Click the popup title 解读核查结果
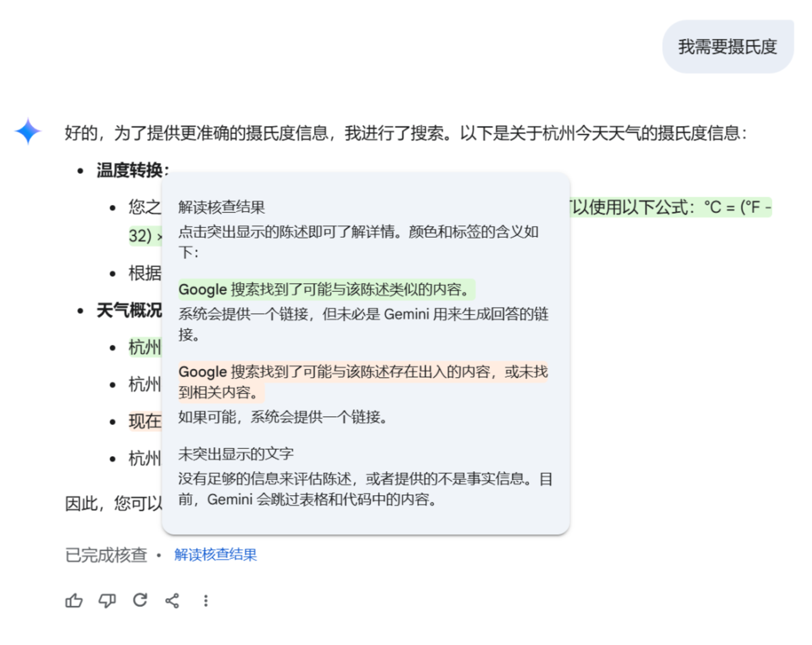Image resolution: width=812 pixels, height=645 pixels. pyautogui.click(x=222, y=207)
